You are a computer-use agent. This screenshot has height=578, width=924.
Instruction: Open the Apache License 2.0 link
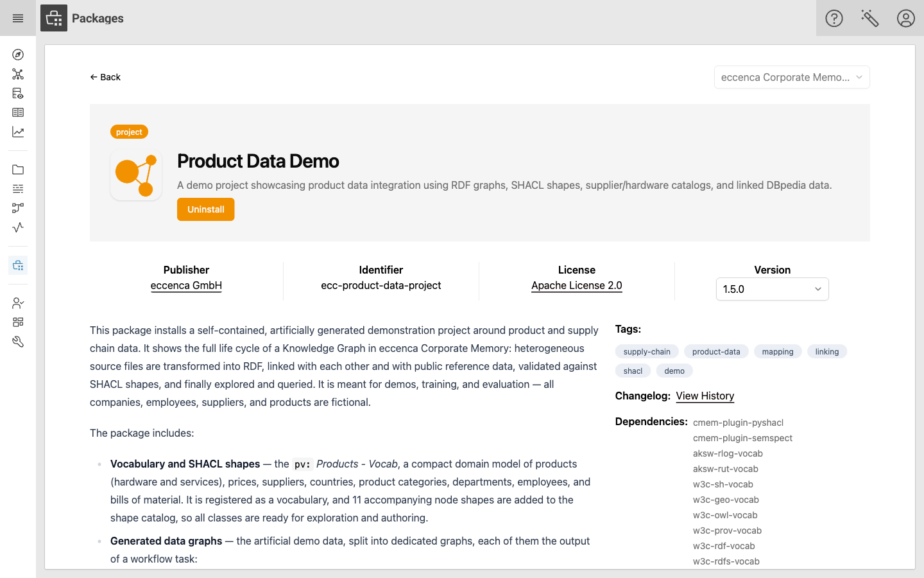point(577,285)
